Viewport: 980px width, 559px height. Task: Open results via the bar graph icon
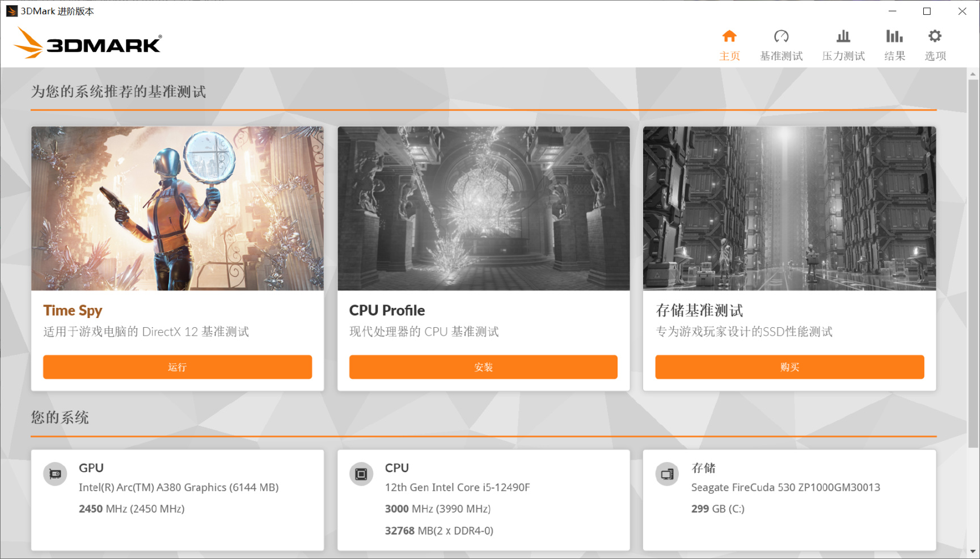(894, 36)
